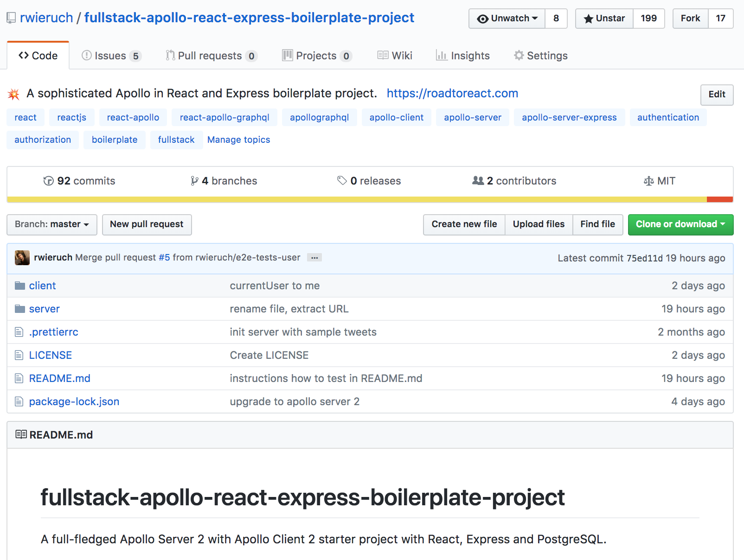This screenshot has height=560, width=744.
Task: Click the react-apollo-graphql topic tag
Action: coord(224,117)
